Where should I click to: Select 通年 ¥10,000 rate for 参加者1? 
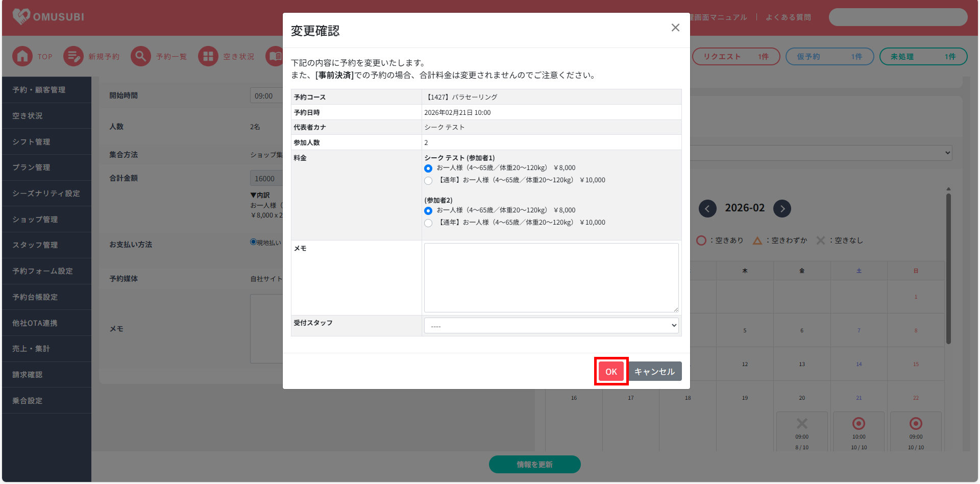pos(428,181)
